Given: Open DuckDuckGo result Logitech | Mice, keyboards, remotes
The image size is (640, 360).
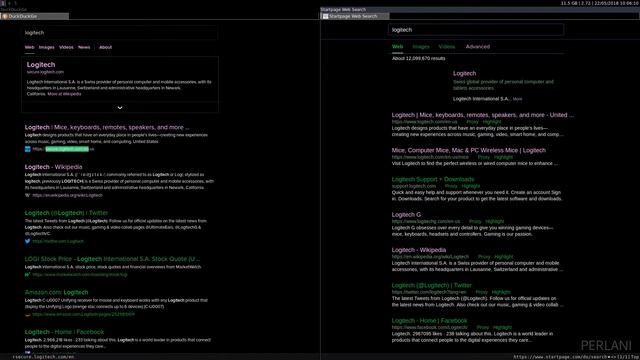Looking at the screenshot, I should 107,127.
